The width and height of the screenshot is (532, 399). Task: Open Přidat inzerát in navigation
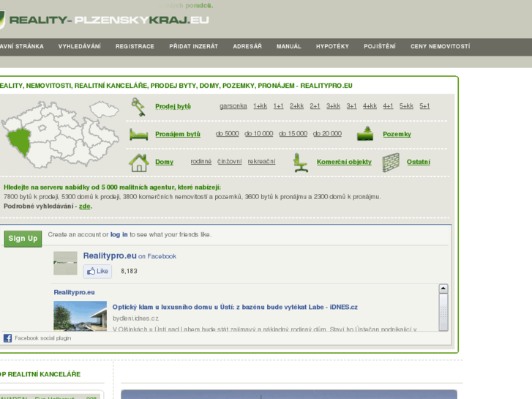coord(193,47)
